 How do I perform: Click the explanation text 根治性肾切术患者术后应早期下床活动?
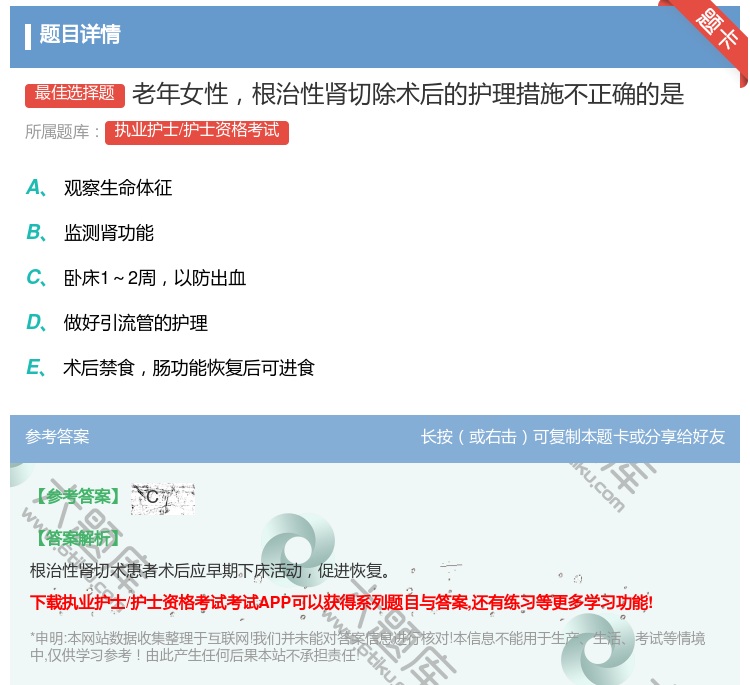[210, 571]
